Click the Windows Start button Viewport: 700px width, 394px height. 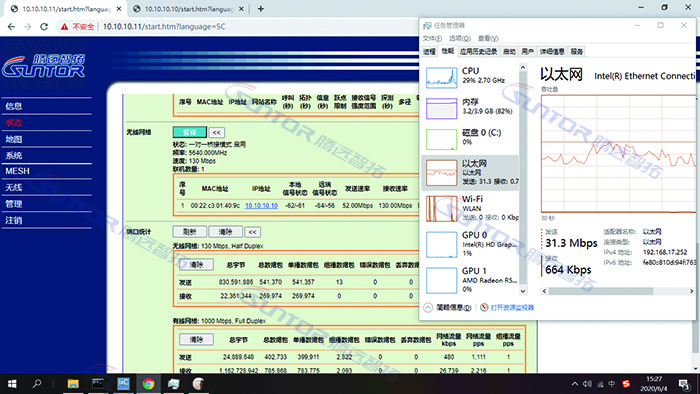(12, 384)
